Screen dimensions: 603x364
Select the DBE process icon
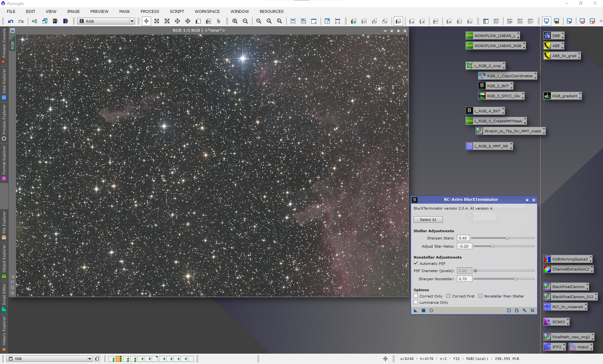(x=554, y=36)
